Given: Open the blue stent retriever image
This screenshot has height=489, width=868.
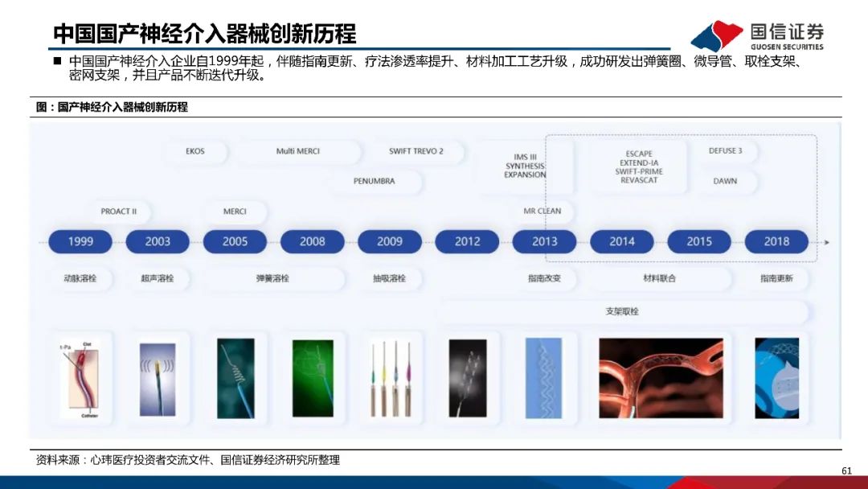Looking at the screenshot, I should pos(543,378).
